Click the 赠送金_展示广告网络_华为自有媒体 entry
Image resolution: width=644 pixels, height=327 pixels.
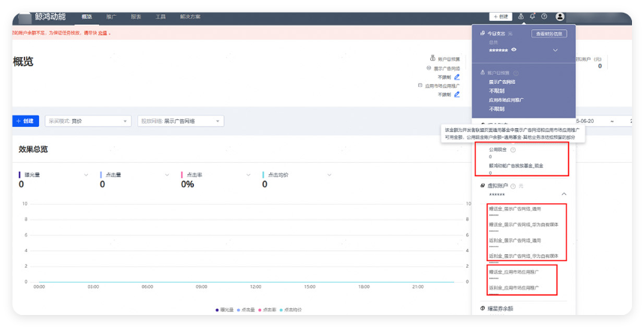click(x=524, y=224)
